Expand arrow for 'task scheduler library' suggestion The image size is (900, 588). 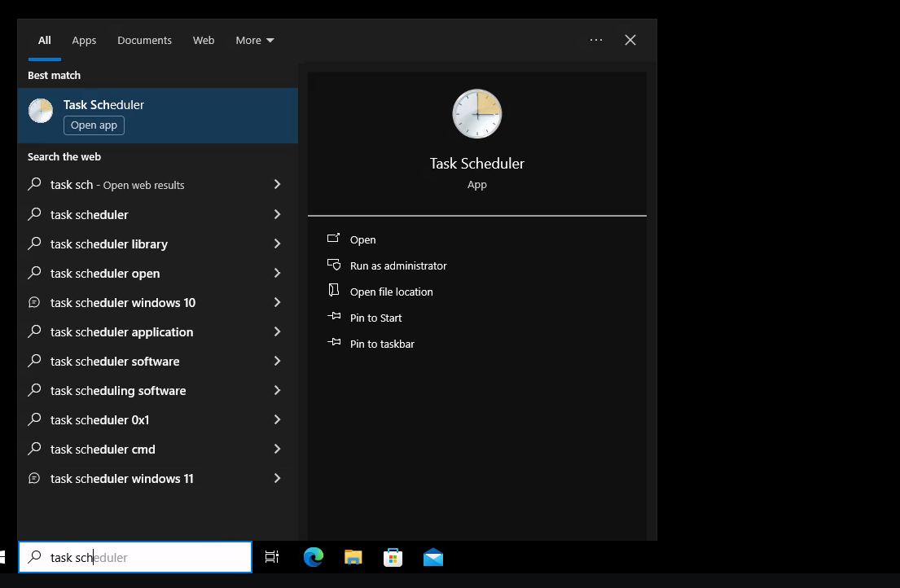coord(277,244)
